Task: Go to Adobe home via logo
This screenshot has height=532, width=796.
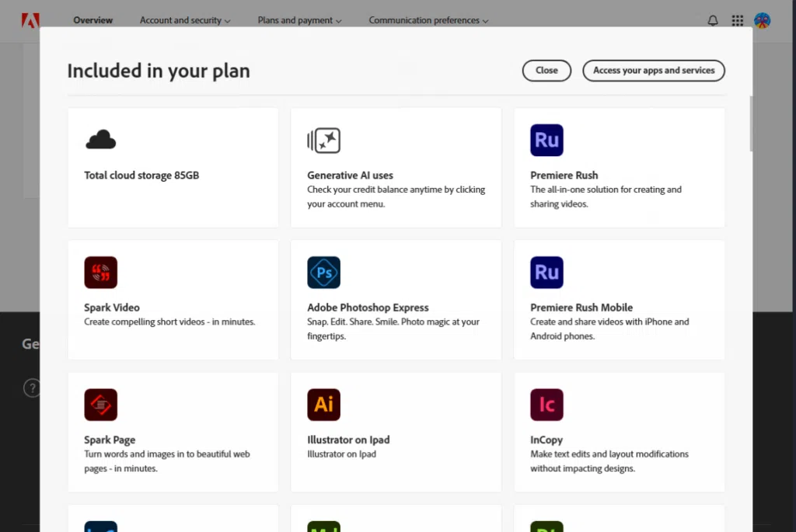Action: [31, 21]
